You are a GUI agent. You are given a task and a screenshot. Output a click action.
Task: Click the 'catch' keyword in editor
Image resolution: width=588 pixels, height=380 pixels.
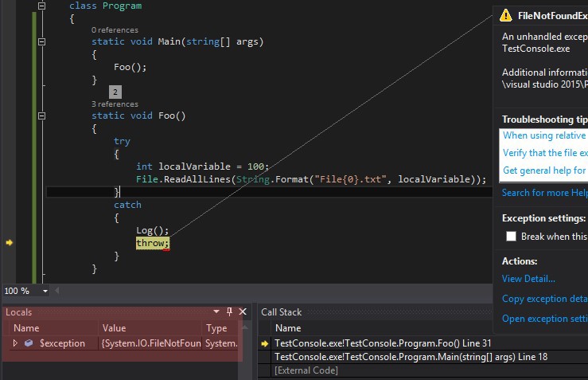pyautogui.click(x=127, y=205)
